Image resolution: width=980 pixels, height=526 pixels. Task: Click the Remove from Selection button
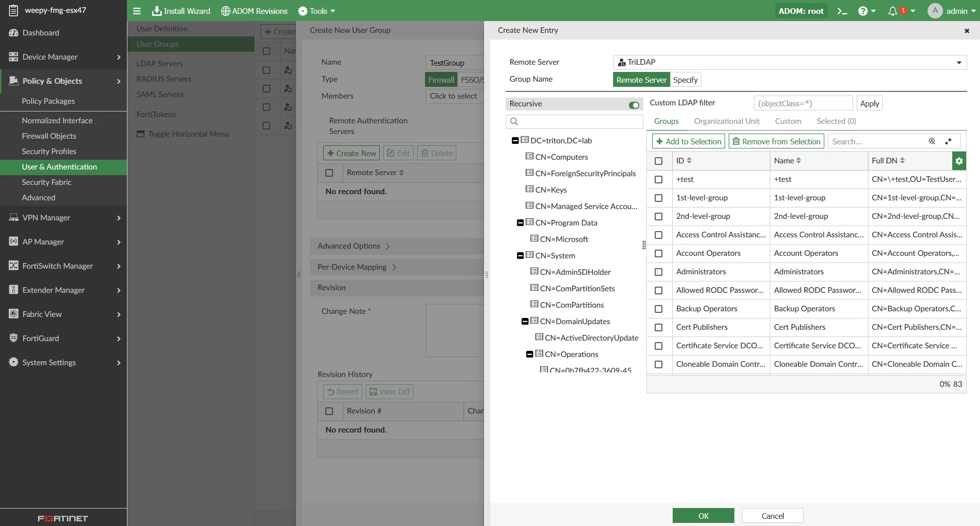(x=776, y=141)
